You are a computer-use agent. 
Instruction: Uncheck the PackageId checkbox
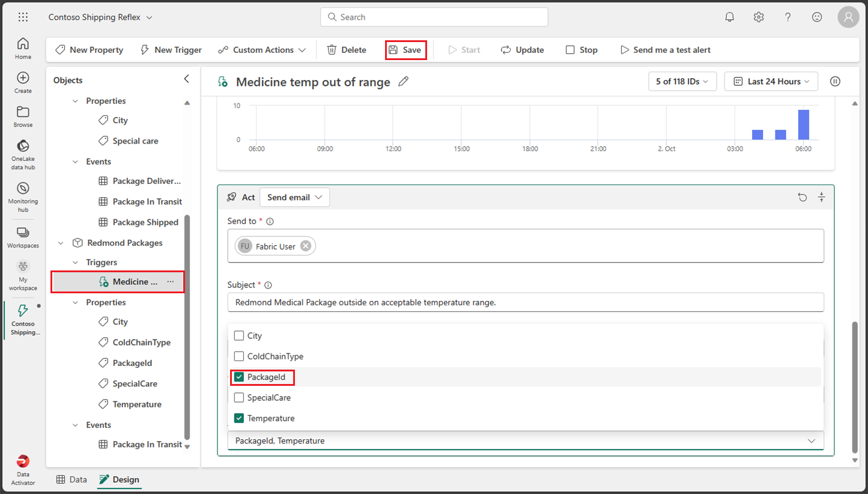(x=239, y=377)
